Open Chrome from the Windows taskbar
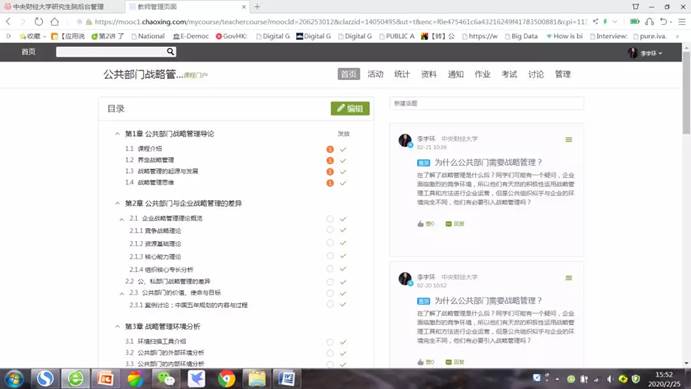Image resolution: width=691 pixels, height=389 pixels. point(227,378)
